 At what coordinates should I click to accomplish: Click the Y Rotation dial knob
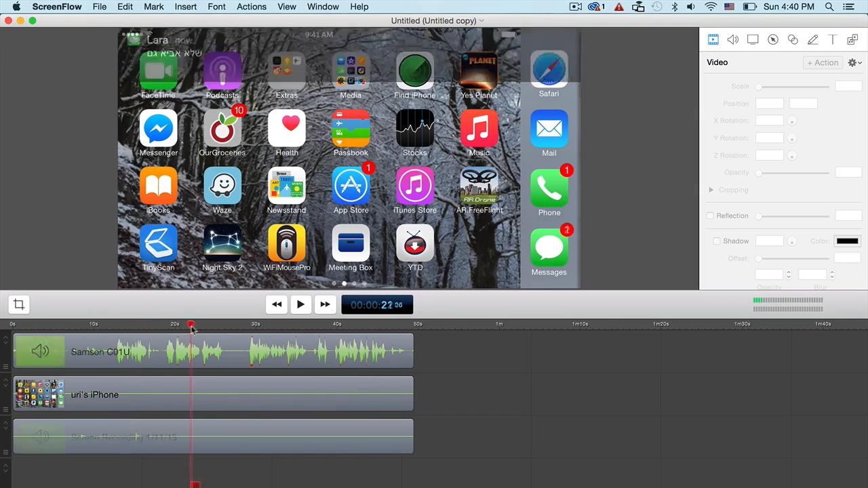[x=791, y=138]
